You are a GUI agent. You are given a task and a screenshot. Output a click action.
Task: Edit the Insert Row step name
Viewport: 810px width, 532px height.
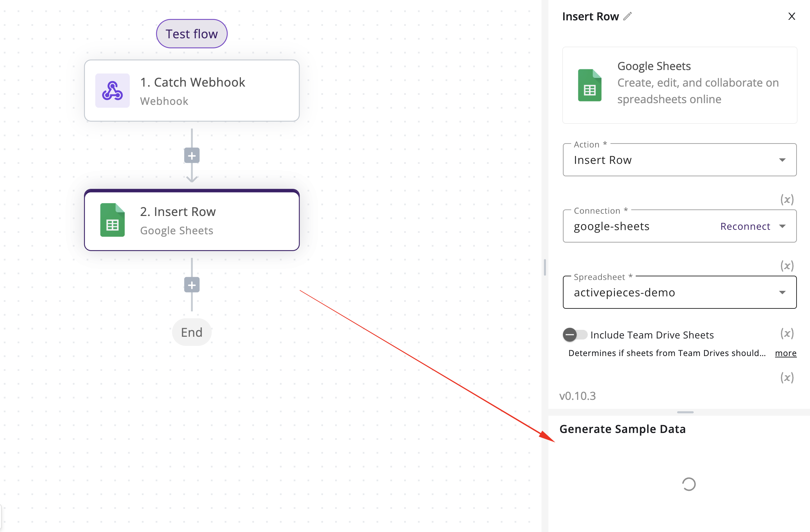pyautogui.click(x=627, y=16)
